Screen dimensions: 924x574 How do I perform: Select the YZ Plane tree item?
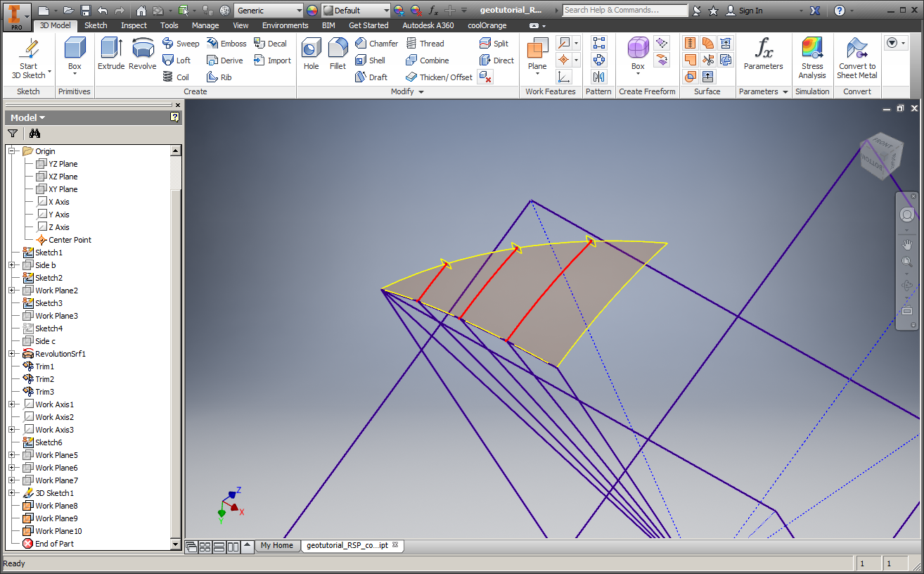pyautogui.click(x=63, y=164)
